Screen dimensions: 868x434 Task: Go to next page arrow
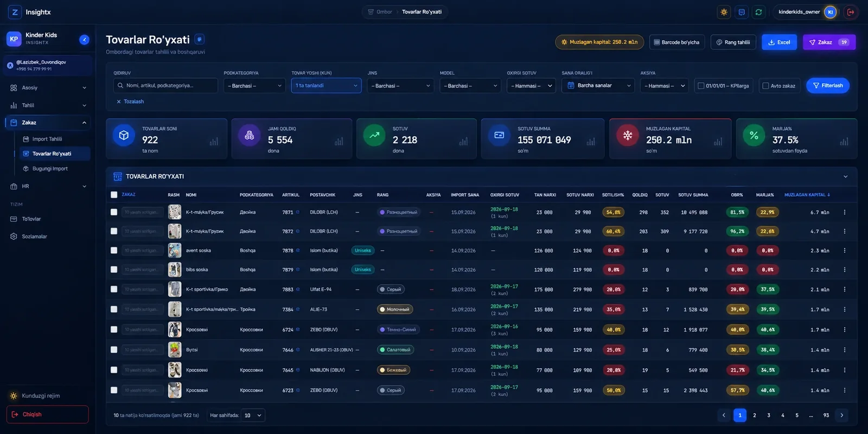841,415
